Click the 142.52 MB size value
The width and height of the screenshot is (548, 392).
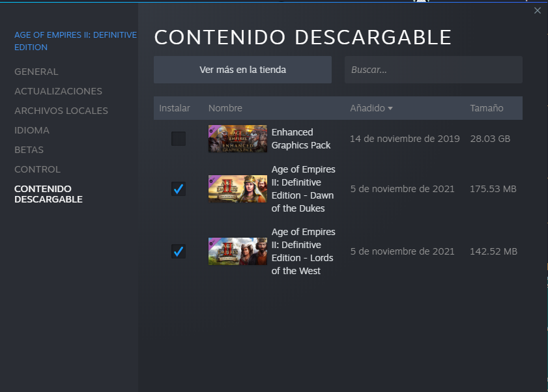click(x=493, y=251)
